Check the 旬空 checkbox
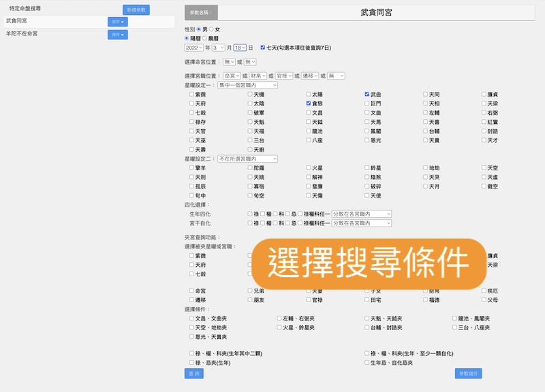The height and width of the screenshot is (392, 545). pos(250,195)
